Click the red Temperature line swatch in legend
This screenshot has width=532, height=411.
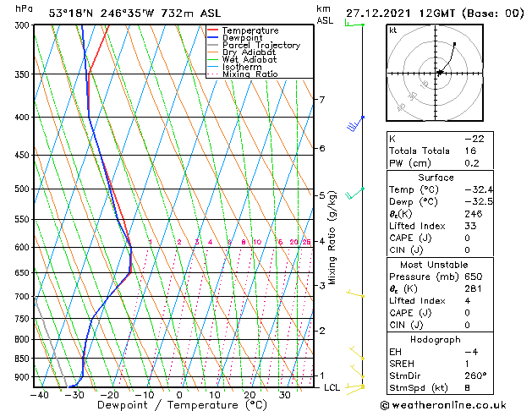(x=212, y=30)
